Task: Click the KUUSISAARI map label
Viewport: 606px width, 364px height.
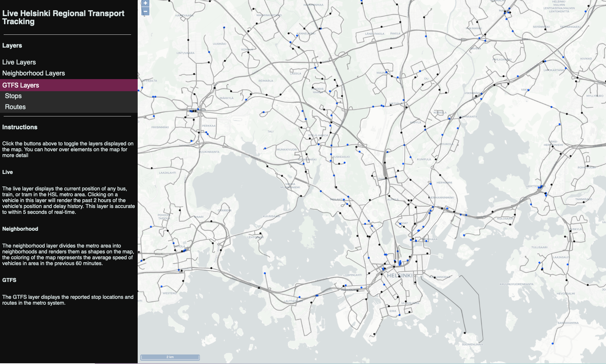Action: pyautogui.click(x=271, y=216)
